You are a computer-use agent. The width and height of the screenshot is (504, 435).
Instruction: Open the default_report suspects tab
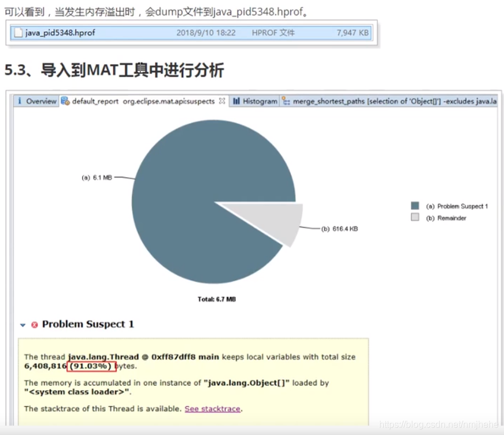pyautogui.click(x=143, y=101)
